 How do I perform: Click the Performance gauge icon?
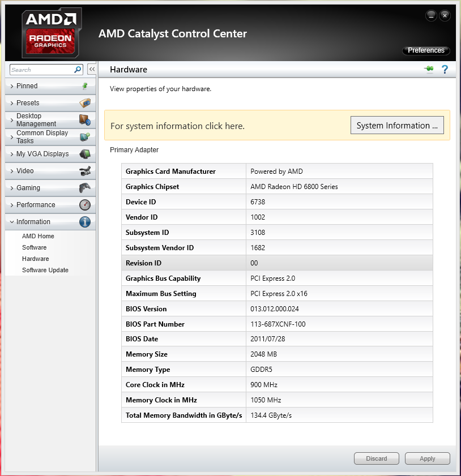pyautogui.click(x=85, y=205)
